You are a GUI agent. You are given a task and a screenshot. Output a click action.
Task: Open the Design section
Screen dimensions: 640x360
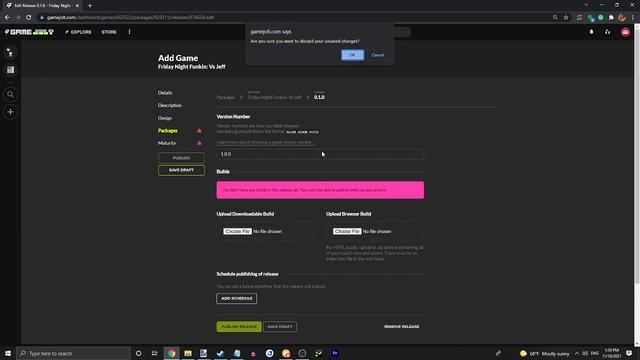[165, 118]
